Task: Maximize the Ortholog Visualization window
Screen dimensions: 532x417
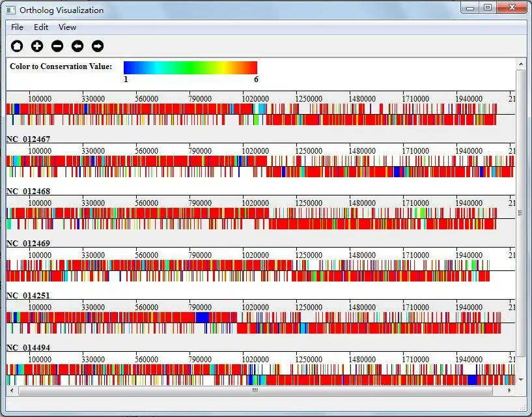Action: [487, 8]
